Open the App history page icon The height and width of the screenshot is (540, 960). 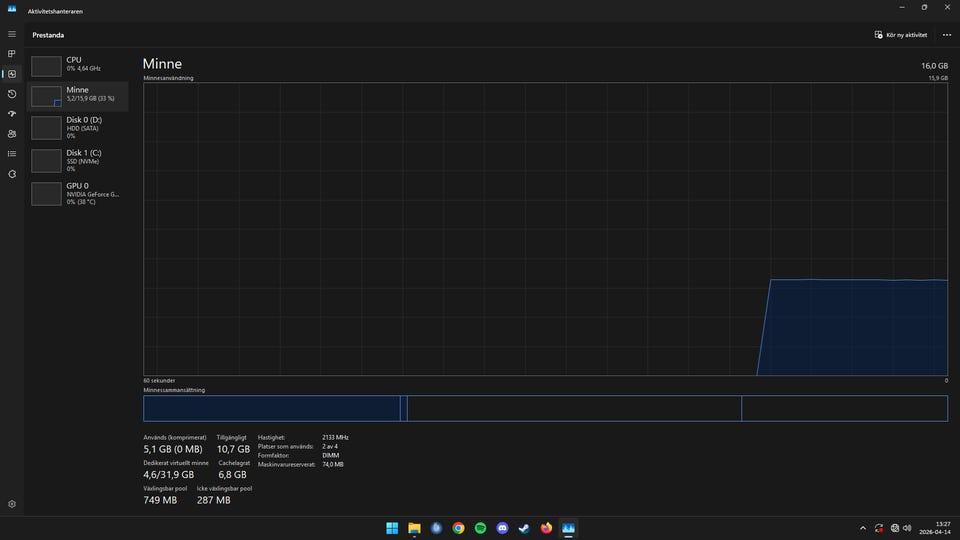pos(12,94)
